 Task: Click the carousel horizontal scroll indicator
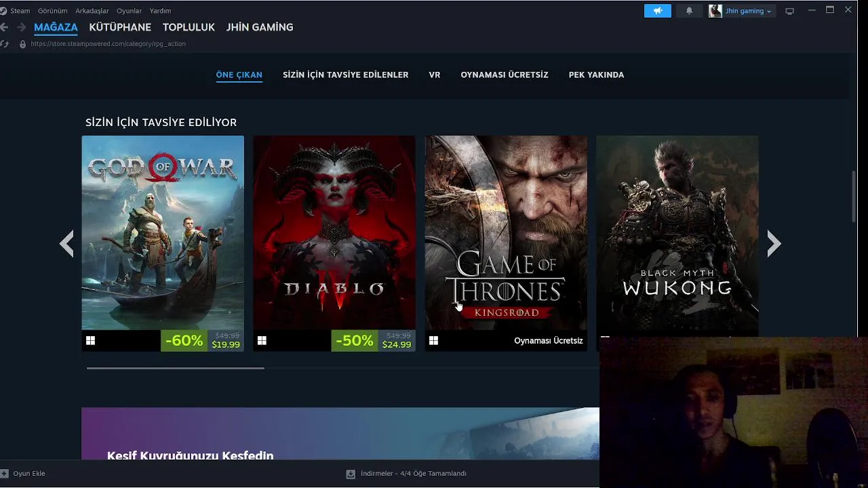point(176,368)
